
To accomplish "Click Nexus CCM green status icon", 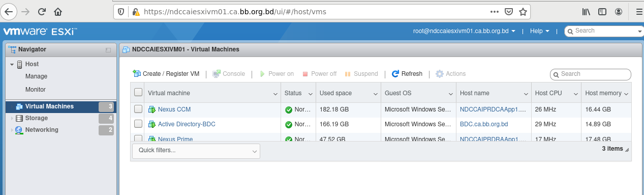I will 289,109.
